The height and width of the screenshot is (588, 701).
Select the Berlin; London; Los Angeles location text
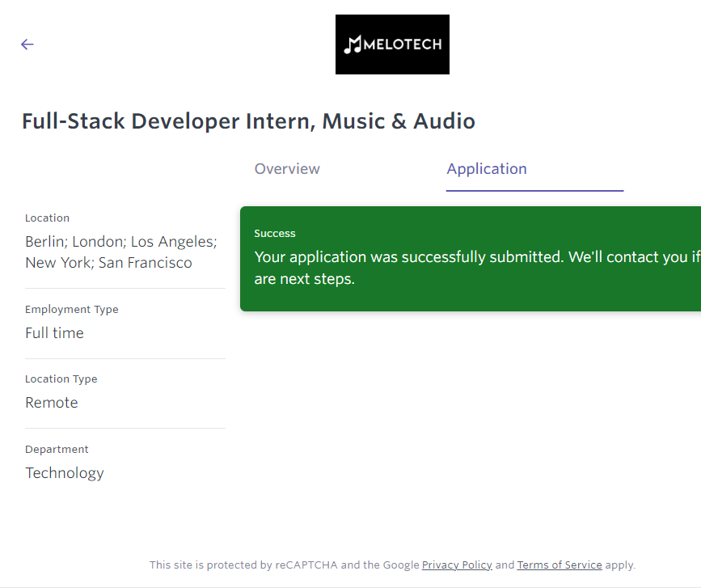tap(120, 242)
